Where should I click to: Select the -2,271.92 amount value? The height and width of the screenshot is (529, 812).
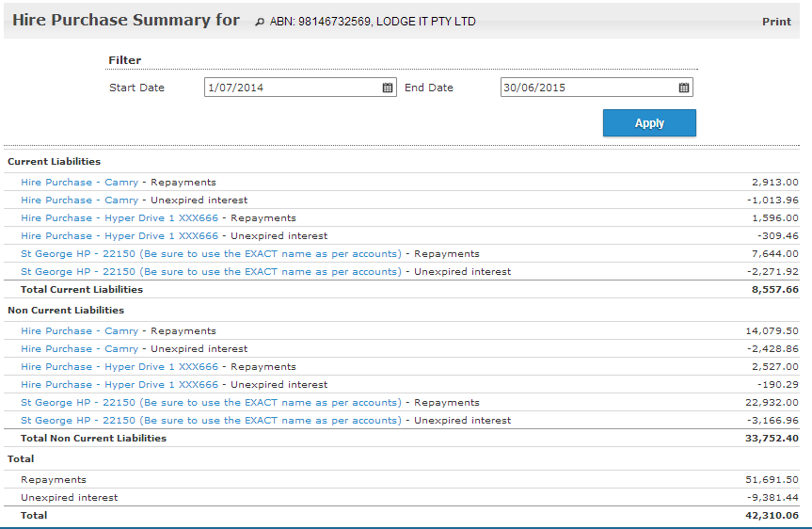(772, 271)
